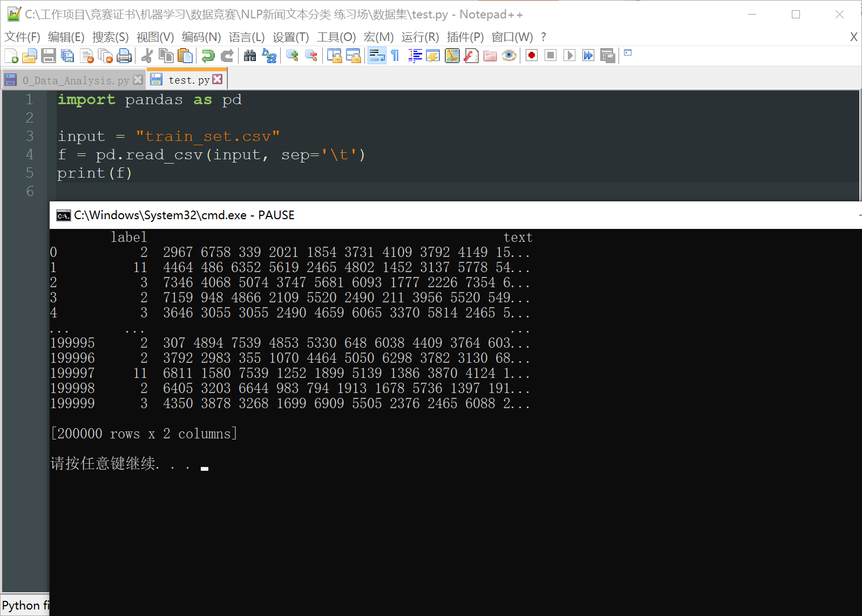This screenshot has height=616, width=862.
Task: Open the 语言(L) menu
Action: point(247,37)
